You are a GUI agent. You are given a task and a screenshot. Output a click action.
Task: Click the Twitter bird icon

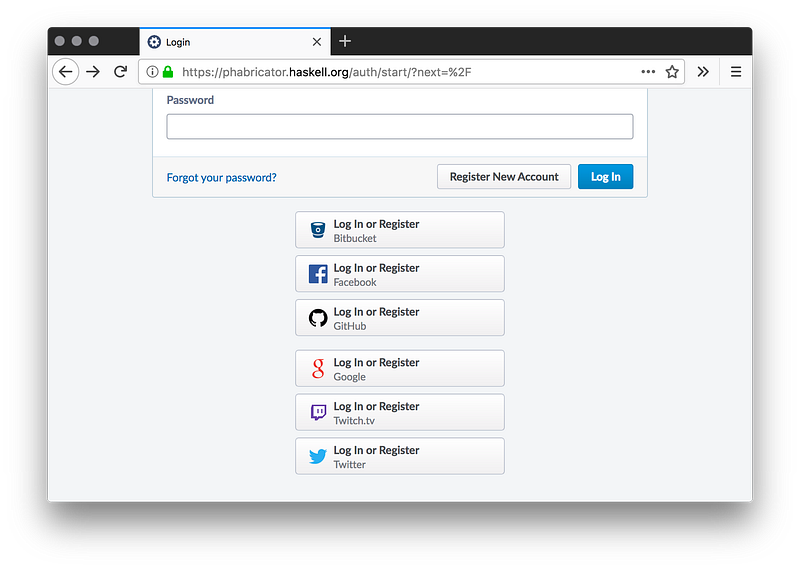pyautogui.click(x=318, y=456)
